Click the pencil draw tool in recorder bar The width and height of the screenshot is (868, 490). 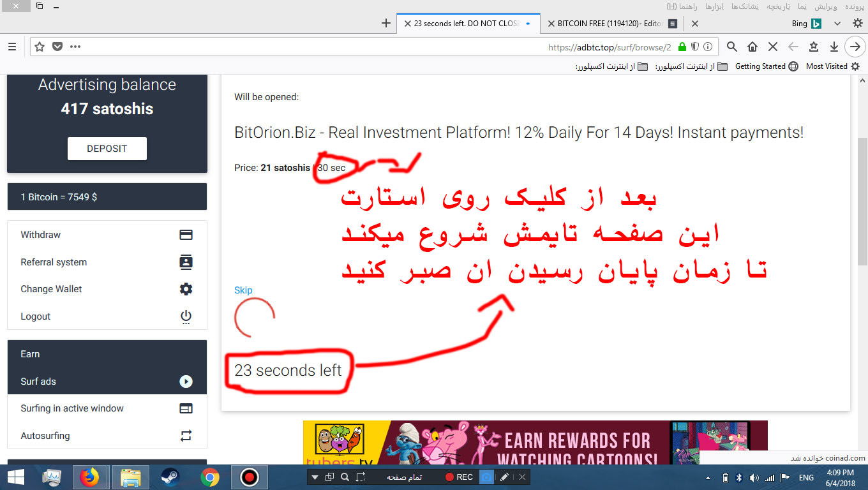(x=504, y=477)
